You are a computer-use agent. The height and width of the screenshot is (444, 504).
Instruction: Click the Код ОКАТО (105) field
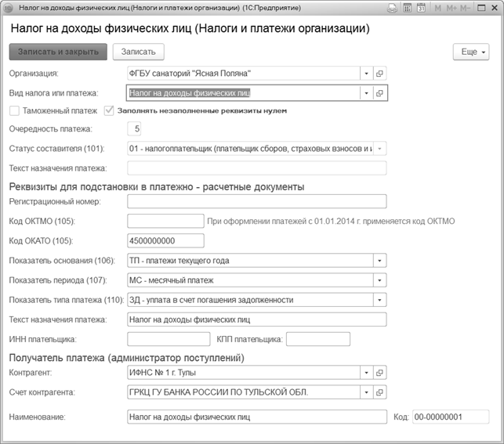point(165,240)
